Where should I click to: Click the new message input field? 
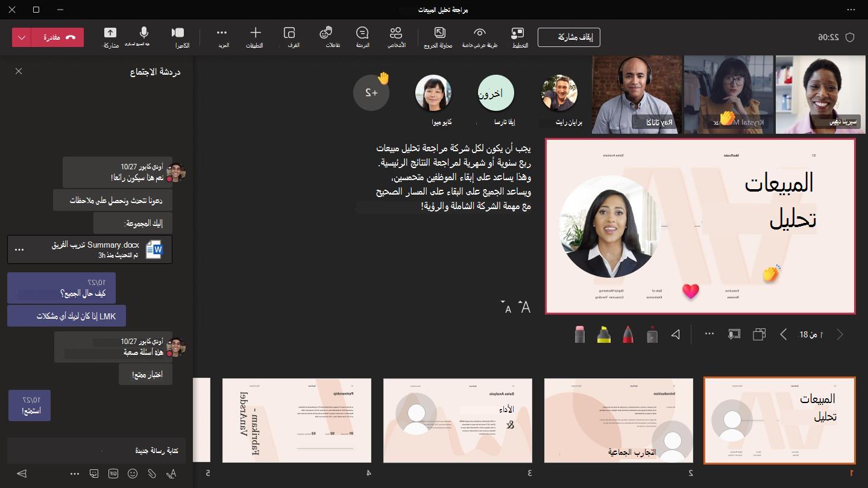pos(96,450)
